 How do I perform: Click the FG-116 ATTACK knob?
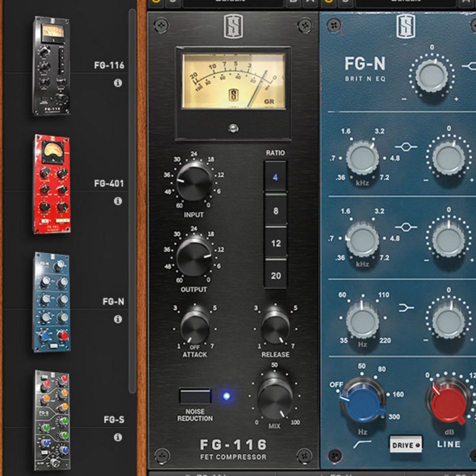(x=195, y=327)
